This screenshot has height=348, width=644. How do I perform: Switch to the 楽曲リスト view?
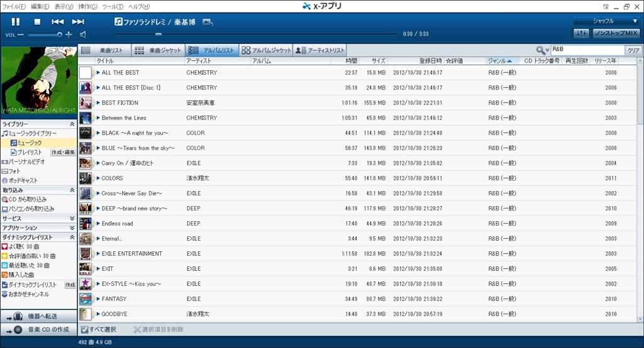[105, 50]
